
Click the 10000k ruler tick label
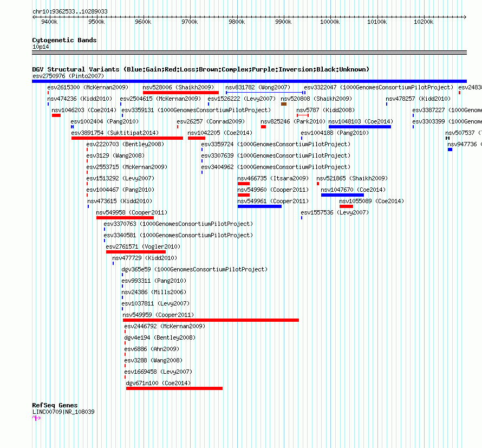tap(330, 22)
